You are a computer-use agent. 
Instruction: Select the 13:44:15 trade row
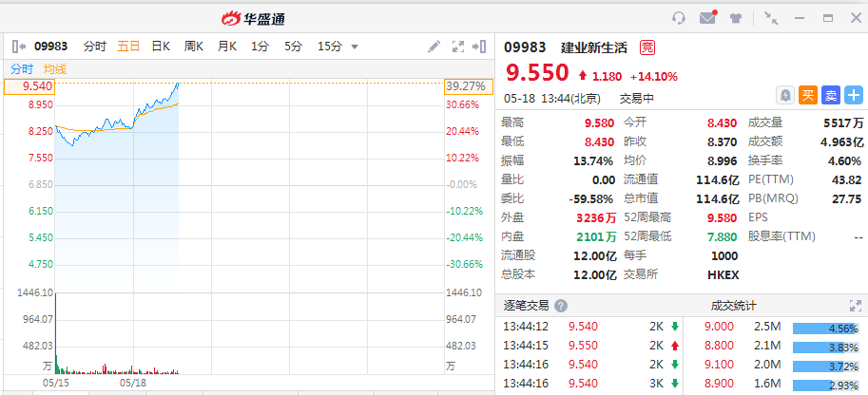point(589,346)
